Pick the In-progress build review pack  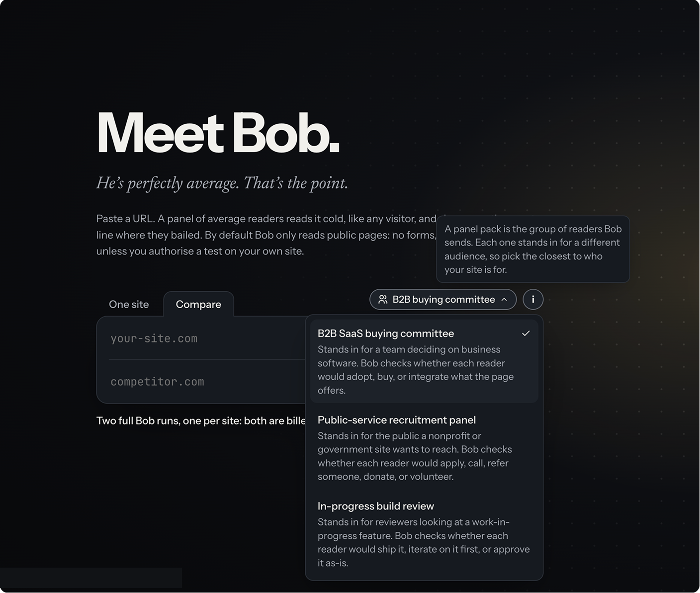[x=424, y=534]
